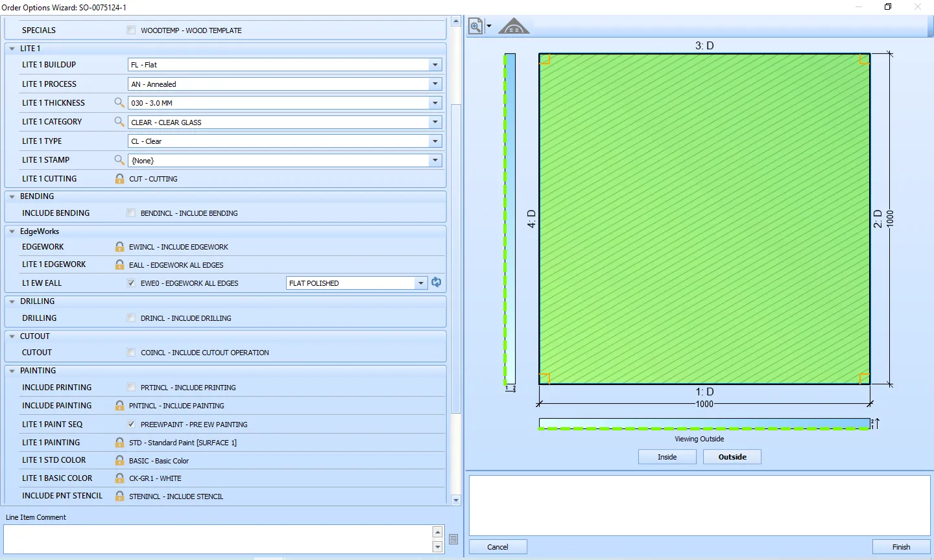
Task: Open the LITE 1 PROCESS Annealed dropdown
Action: (x=435, y=84)
